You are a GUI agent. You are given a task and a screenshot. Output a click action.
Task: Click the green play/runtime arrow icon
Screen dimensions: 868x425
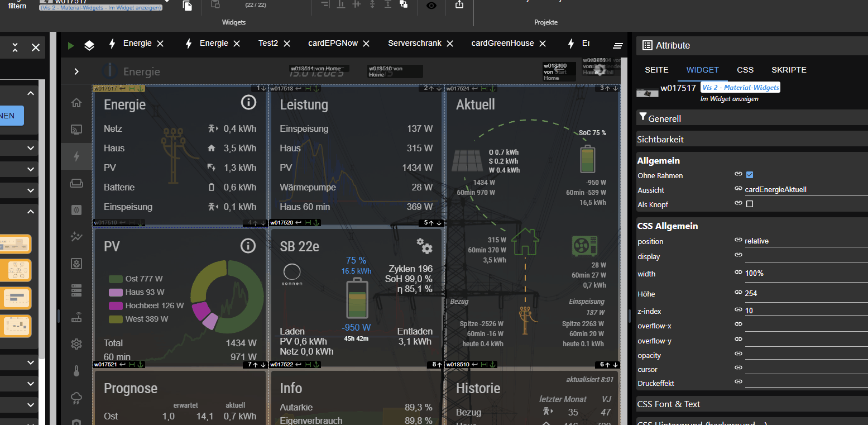[71, 45]
